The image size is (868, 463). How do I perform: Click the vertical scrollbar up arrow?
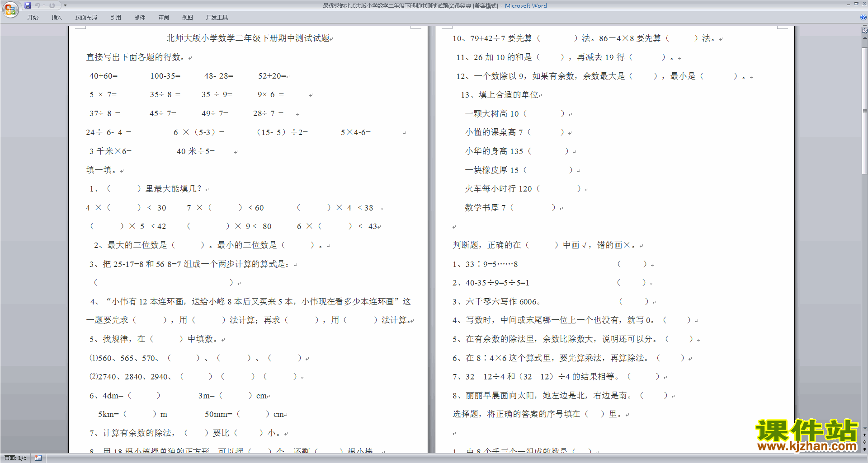(864, 38)
